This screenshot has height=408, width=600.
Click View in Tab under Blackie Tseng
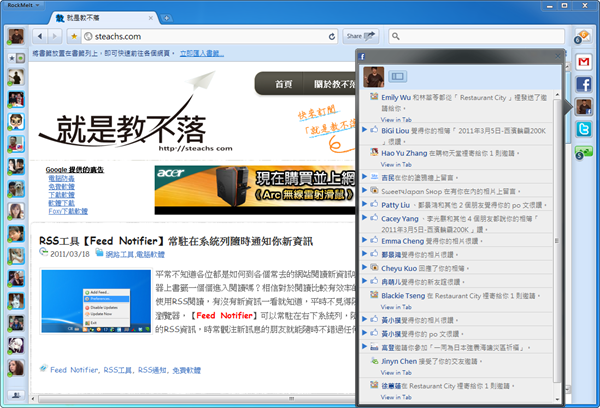[x=396, y=307]
